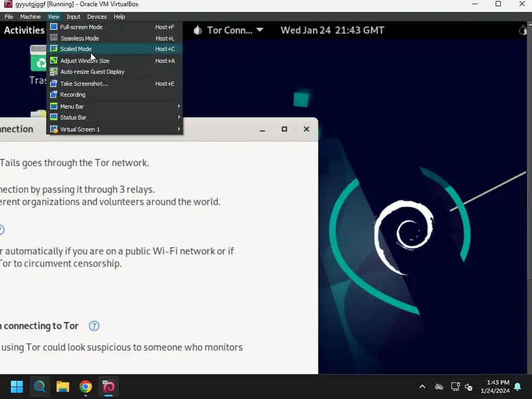The image size is (532, 399).
Task: Open the Tor Connection app dropdown
Action: click(229, 30)
